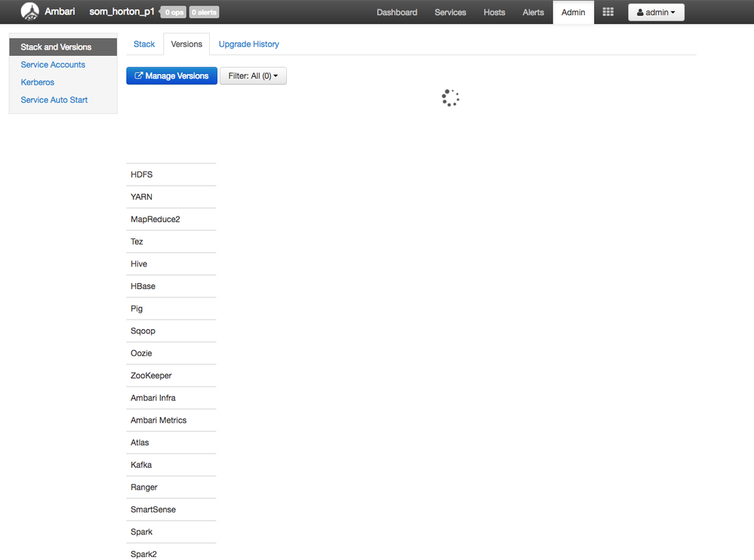The height and width of the screenshot is (560, 754).
Task: Select ZooKeeper from the service list
Action: [x=151, y=375]
